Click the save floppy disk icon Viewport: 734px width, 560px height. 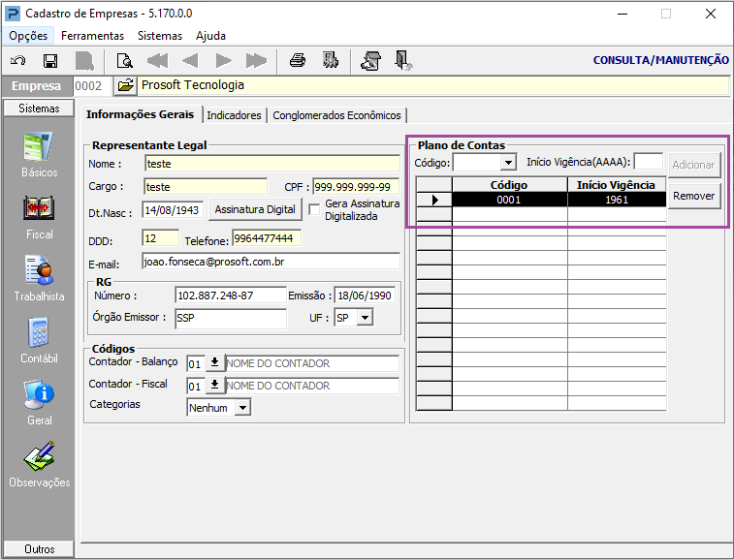50,61
